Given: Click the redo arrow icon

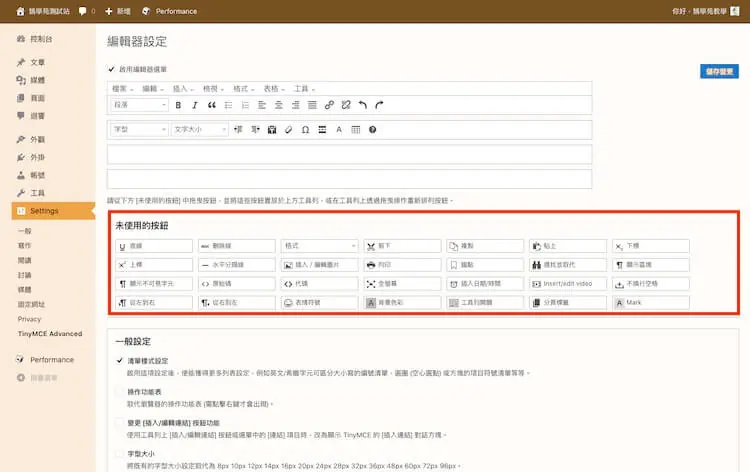Looking at the screenshot, I should click(x=379, y=105).
